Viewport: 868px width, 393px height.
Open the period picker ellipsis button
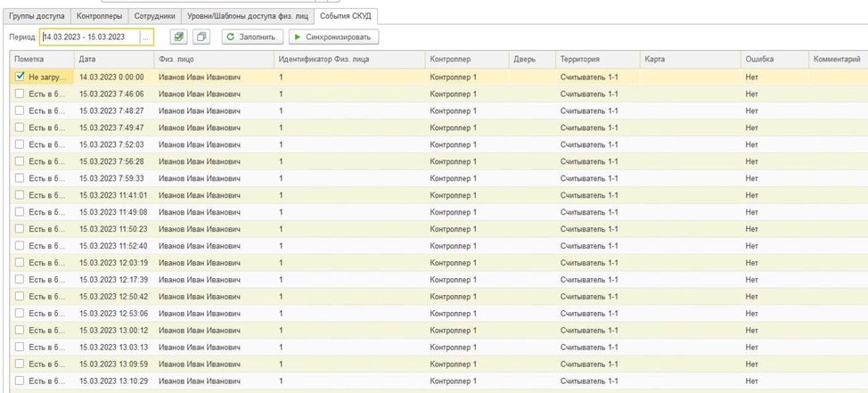tap(145, 37)
